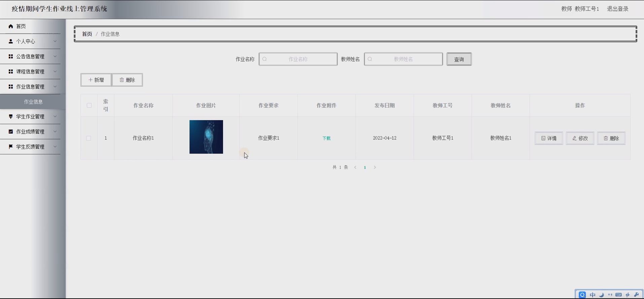Click the 作业名称1 cell

(143, 138)
